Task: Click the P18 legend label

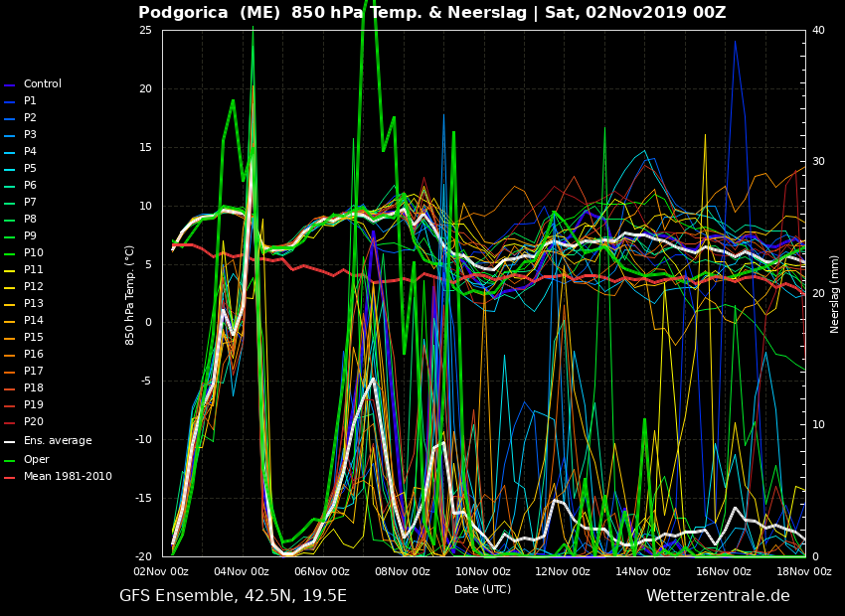Action: (x=34, y=387)
